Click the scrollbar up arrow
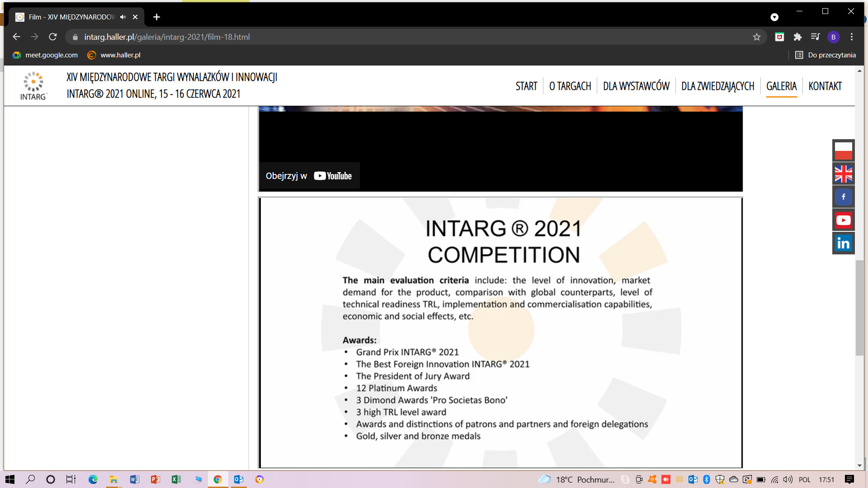Screen dimensions: 868x488 pos(859,71)
